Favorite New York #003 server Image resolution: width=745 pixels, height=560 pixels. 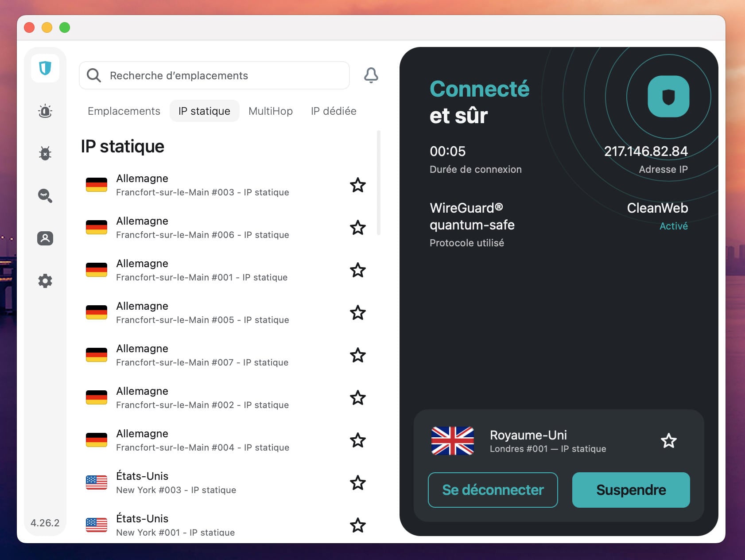(x=357, y=483)
